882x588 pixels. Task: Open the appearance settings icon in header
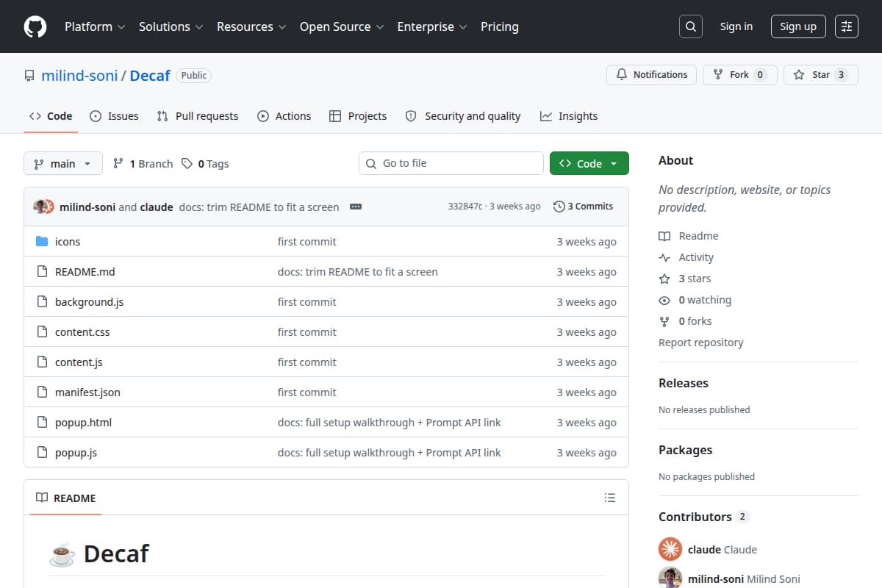[x=847, y=26]
